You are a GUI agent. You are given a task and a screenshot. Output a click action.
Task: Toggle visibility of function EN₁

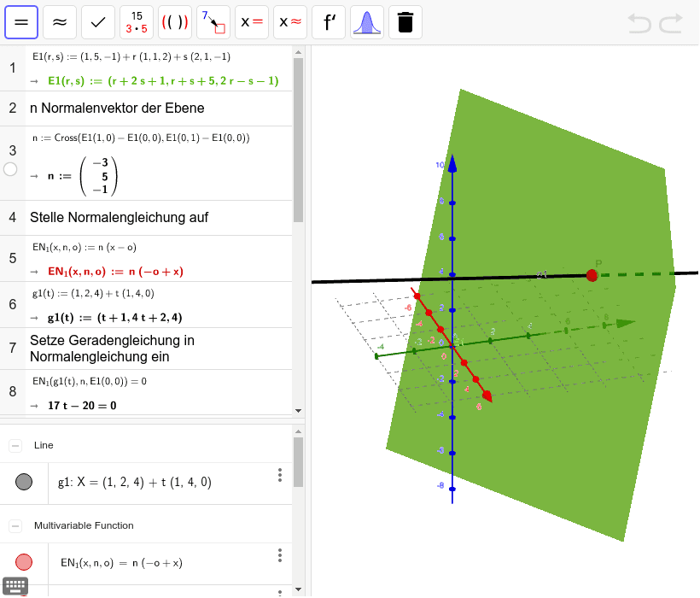24,562
